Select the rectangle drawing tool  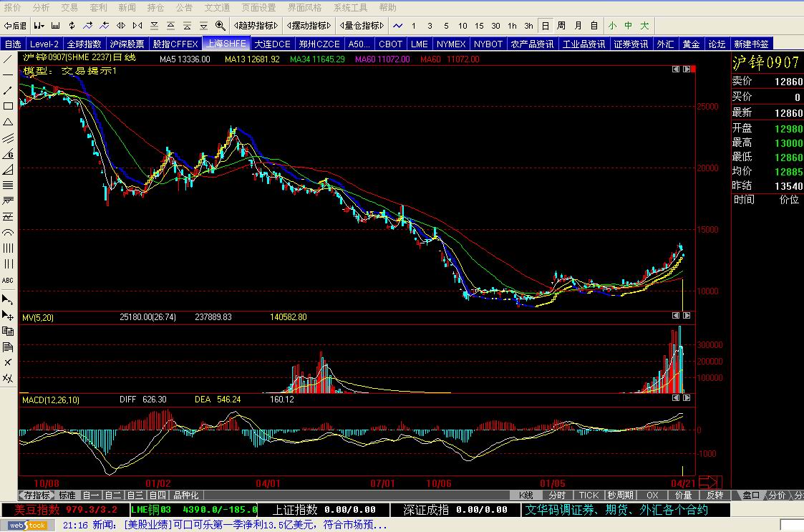click(8, 106)
